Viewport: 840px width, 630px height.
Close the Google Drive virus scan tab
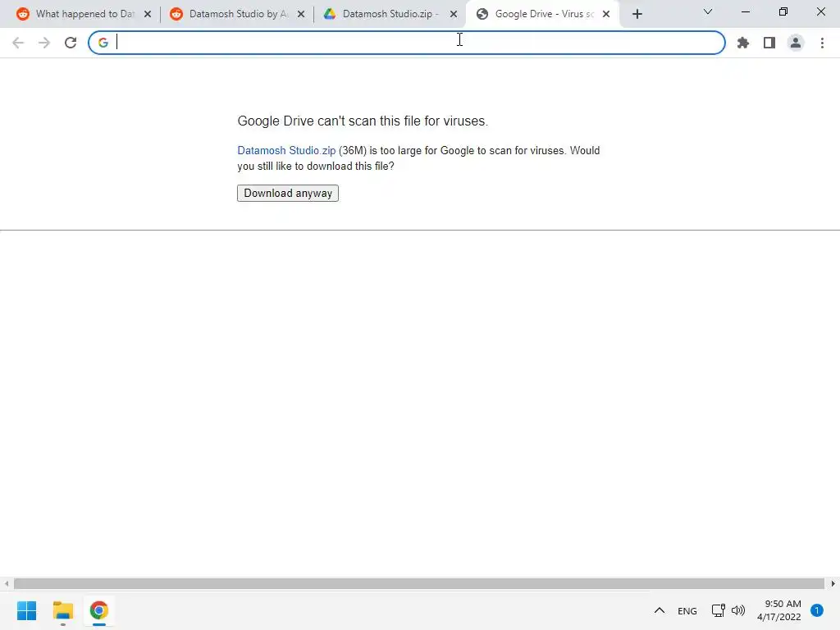click(606, 14)
